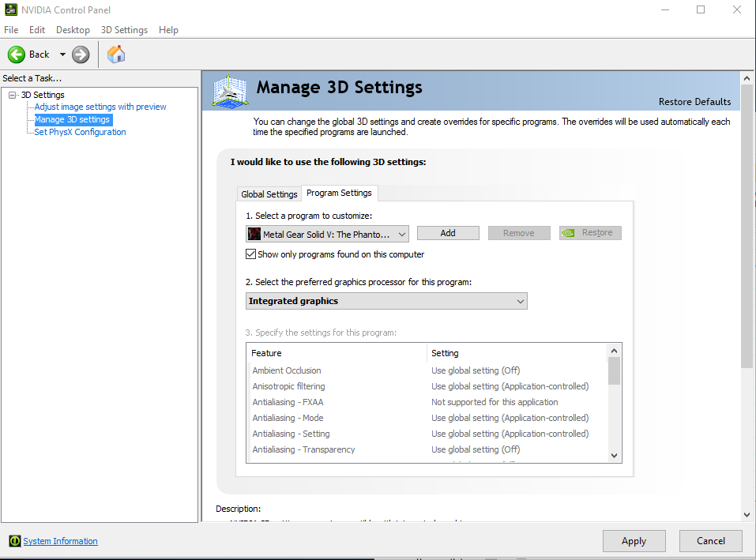Open the preferred graphics processor dropdown
Viewport: 756px width, 560px height.
[x=386, y=301]
